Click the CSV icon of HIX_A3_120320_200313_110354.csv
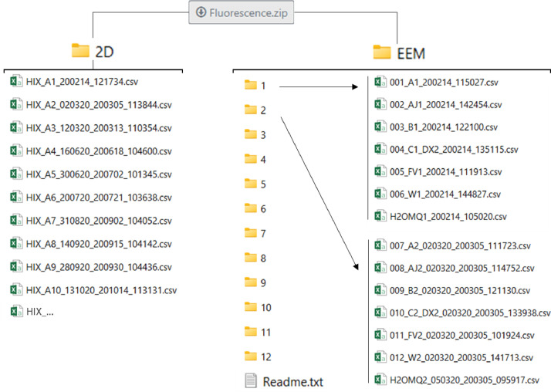The height and width of the screenshot is (392, 551). coord(16,127)
